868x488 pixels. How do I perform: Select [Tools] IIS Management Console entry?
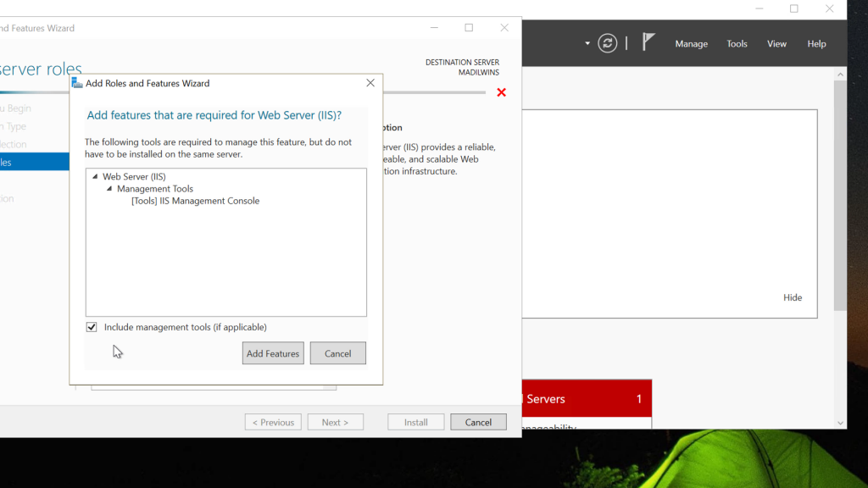[x=196, y=201]
